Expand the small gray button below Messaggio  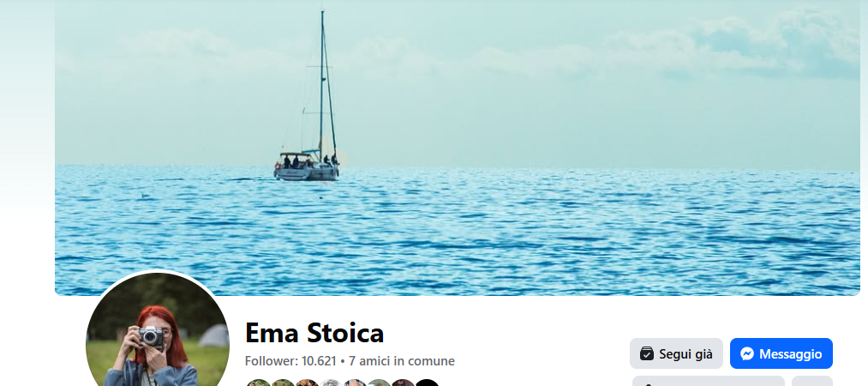[x=812, y=381]
